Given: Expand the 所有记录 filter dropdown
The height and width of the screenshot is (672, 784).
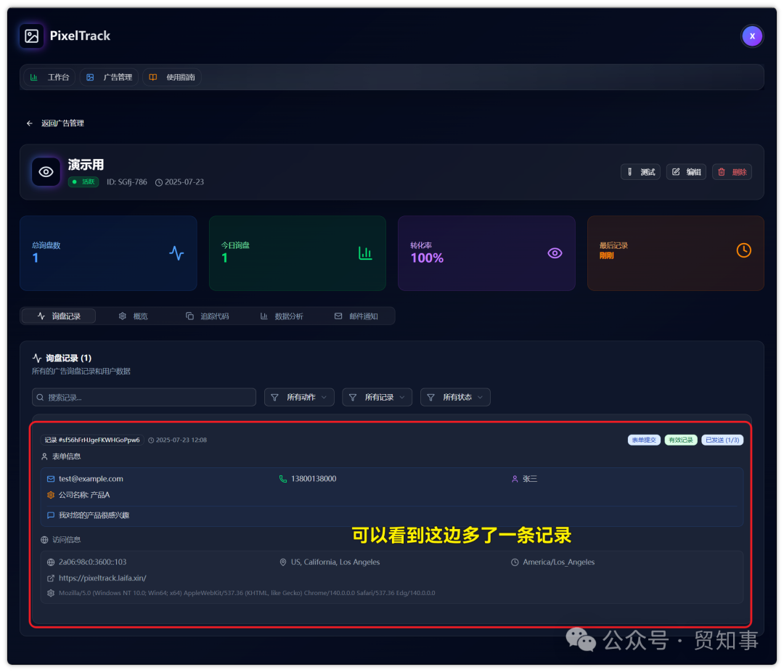Looking at the screenshot, I should [x=377, y=397].
